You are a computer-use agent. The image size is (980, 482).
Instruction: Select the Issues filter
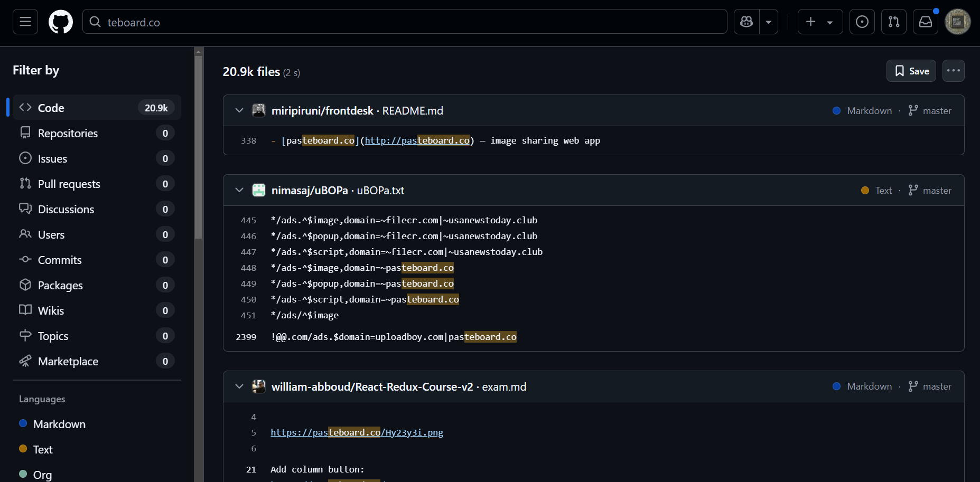click(x=97, y=158)
